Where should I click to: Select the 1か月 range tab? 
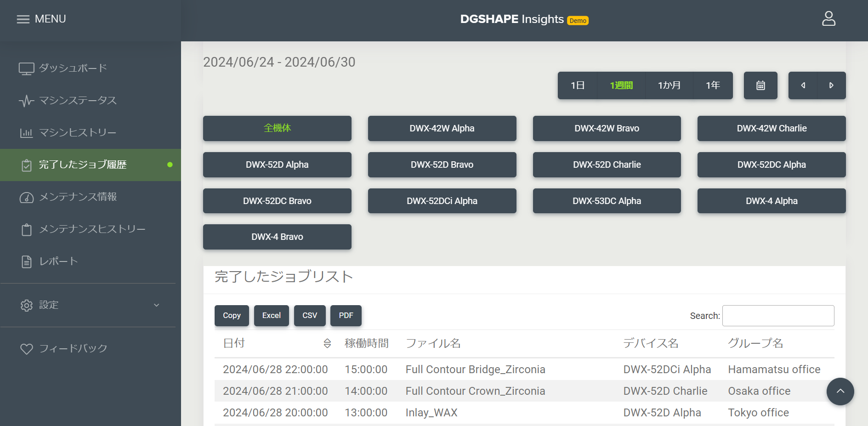[669, 85]
